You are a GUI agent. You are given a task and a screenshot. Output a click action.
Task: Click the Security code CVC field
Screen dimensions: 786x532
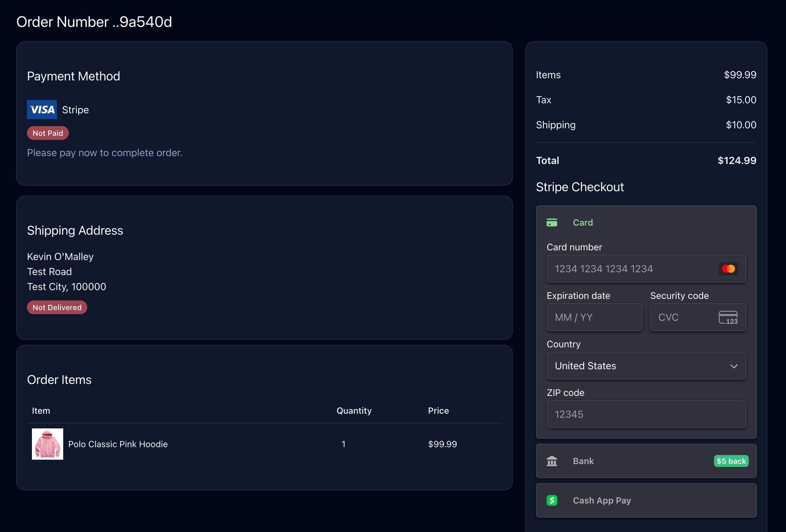683,318
